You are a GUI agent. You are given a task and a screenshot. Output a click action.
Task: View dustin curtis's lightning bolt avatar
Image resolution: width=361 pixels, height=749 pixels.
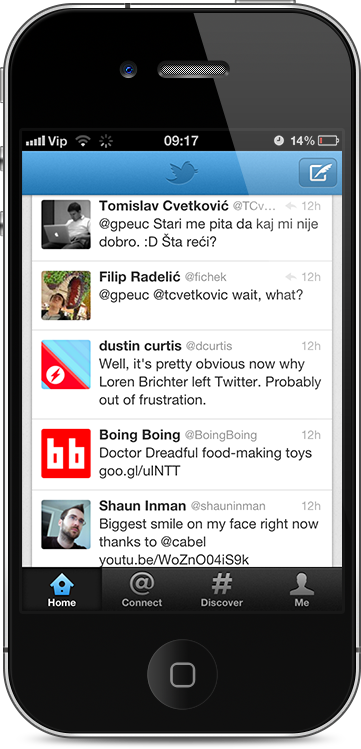pyautogui.click(x=66, y=364)
